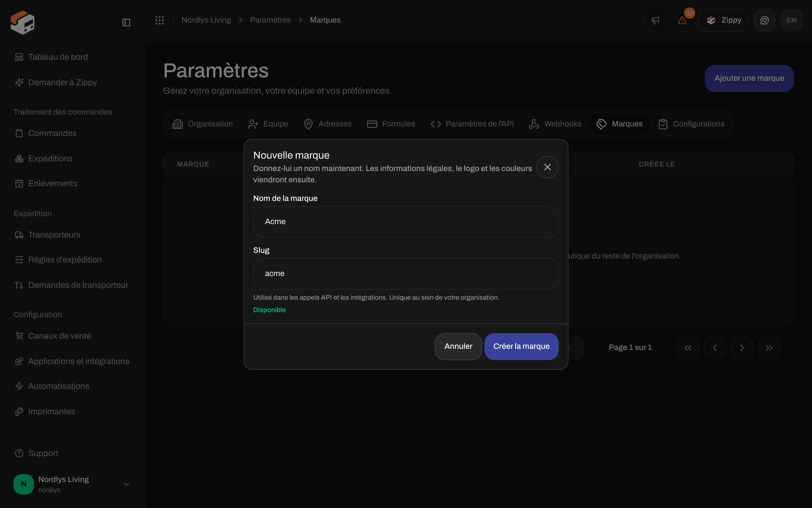
Task: Switch to the Équipe tab
Action: (268, 124)
